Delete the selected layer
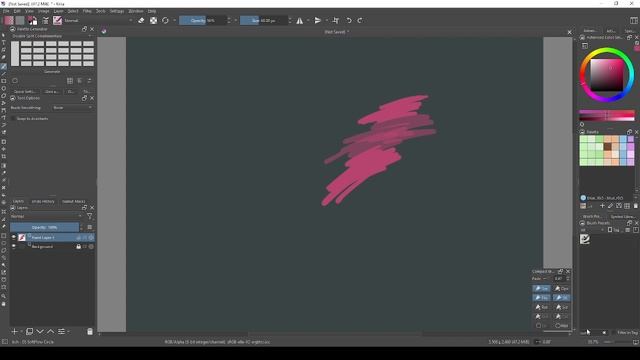640x360 pixels. pos(90,331)
